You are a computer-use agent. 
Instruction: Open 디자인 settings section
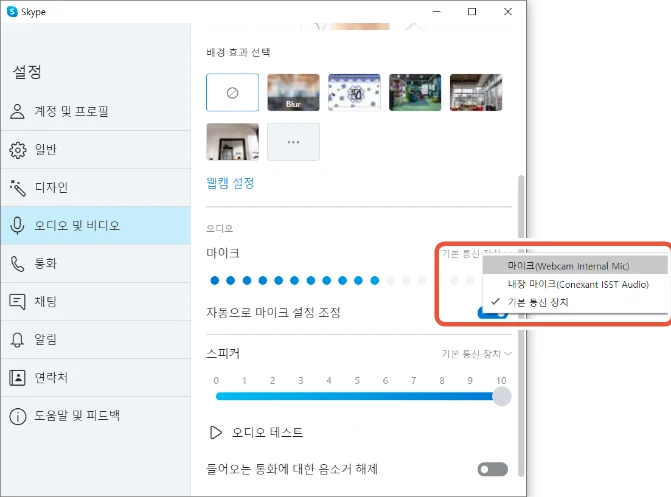(95, 187)
